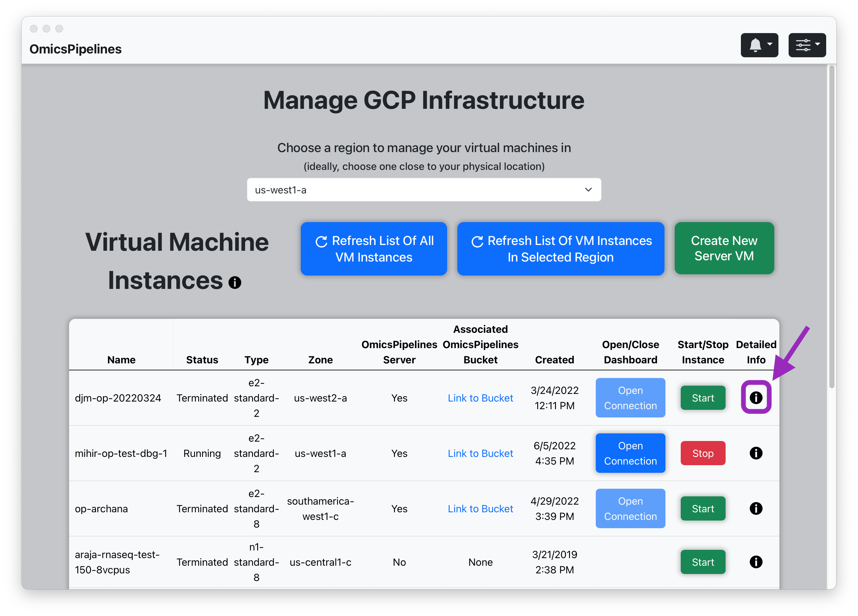Click the notification bell icon in top-right

pyautogui.click(x=753, y=45)
